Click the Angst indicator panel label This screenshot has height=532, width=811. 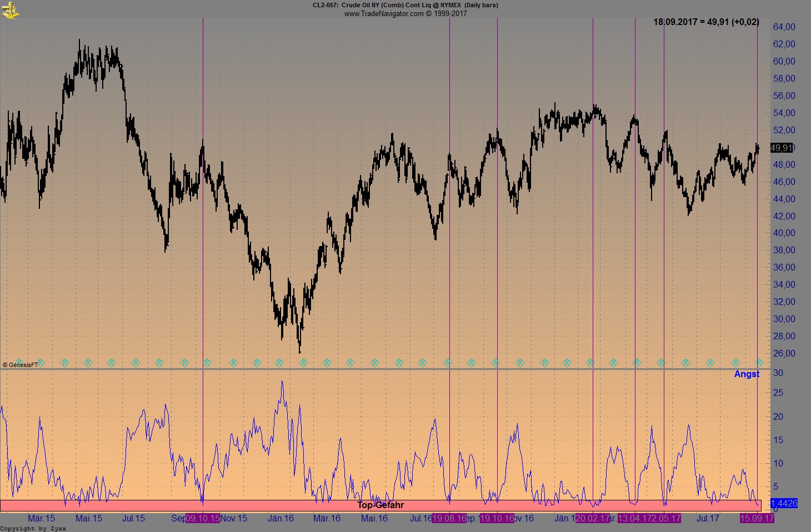coord(747,374)
